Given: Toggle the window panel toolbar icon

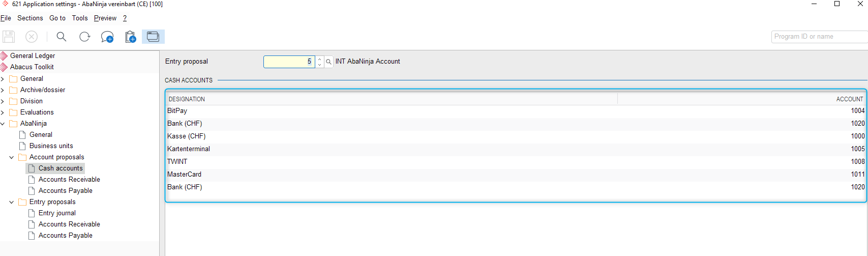Looking at the screenshot, I should point(153,37).
